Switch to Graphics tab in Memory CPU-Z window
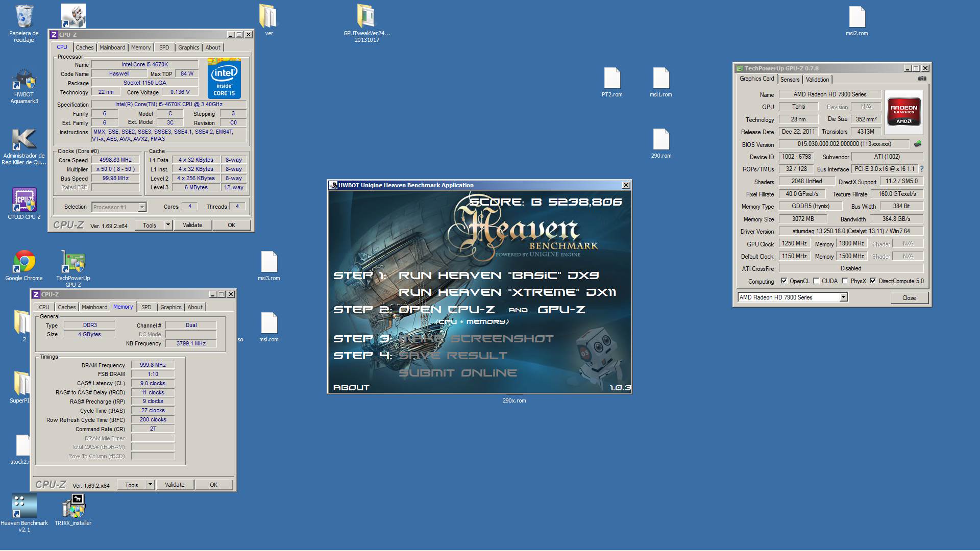The width and height of the screenshot is (980, 551). 170,307
